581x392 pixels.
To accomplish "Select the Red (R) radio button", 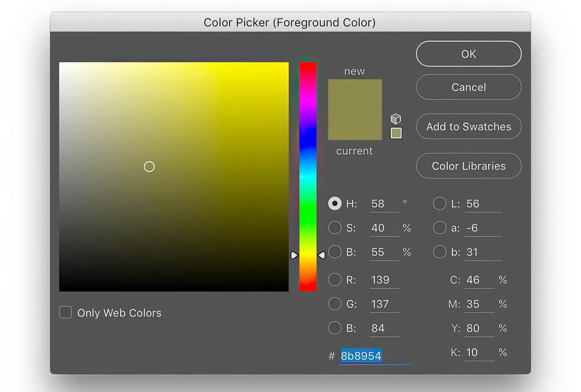I will coord(334,280).
